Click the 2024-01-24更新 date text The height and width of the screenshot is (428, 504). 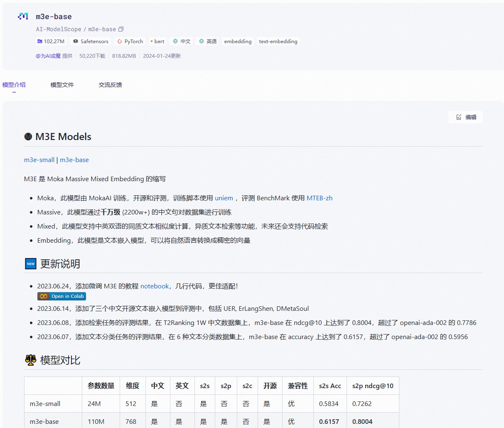pos(162,56)
